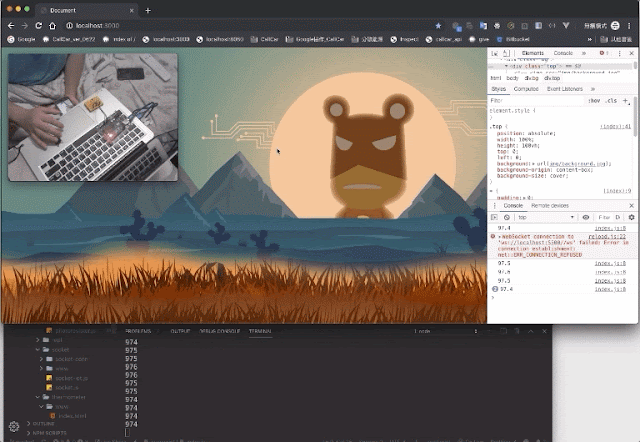The width and height of the screenshot is (640, 442).
Task: Open the DEBUG CONSOLE tab in VS Code
Action: point(219,331)
